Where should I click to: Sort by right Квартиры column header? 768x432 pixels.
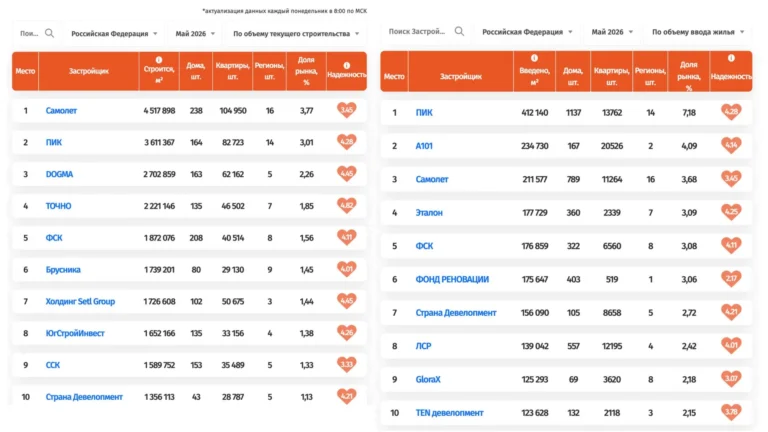pyautogui.click(x=612, y=76)
